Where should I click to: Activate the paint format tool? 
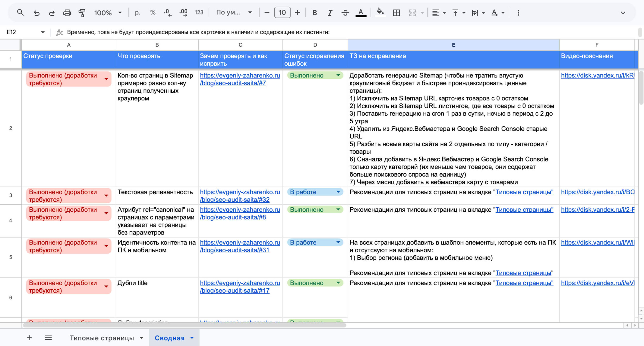coord(82,13)
